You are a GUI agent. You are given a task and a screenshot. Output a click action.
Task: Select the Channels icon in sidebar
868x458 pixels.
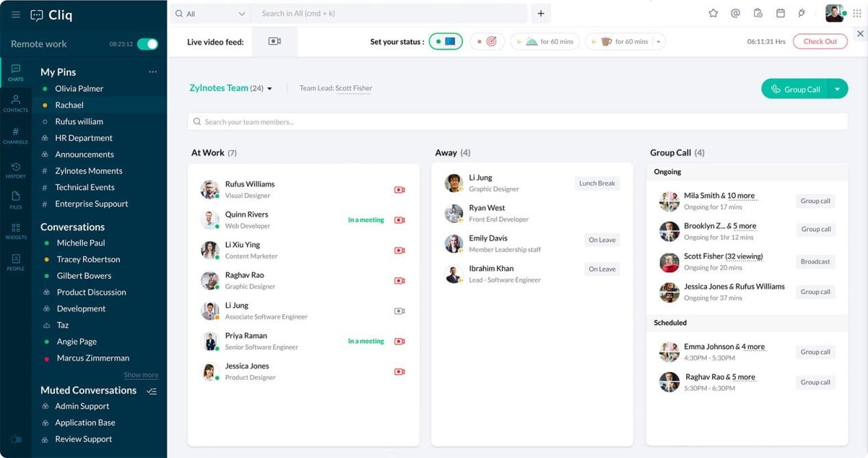tap(15, 136)
